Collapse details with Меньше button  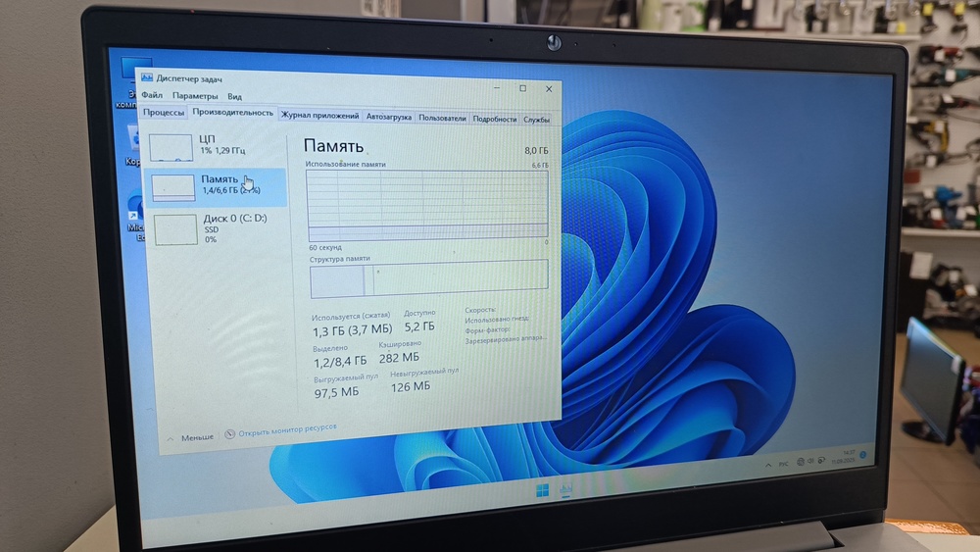tap(191, 437)
